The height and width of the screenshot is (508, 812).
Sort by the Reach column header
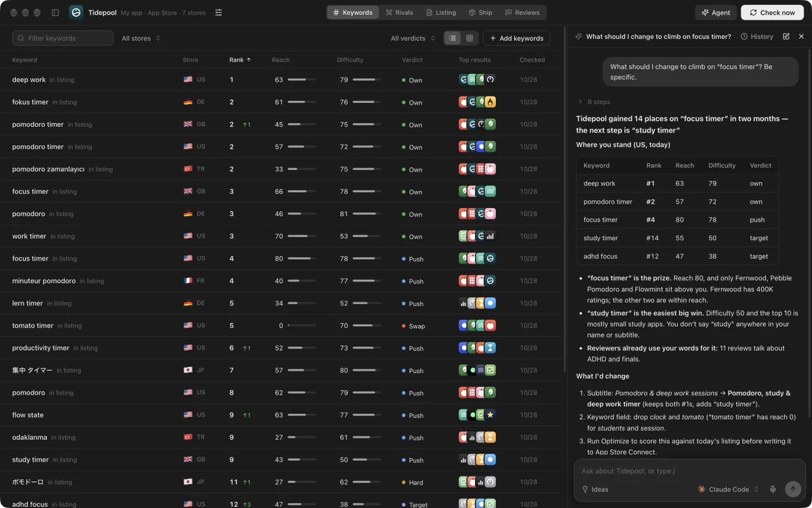(281, 60)
